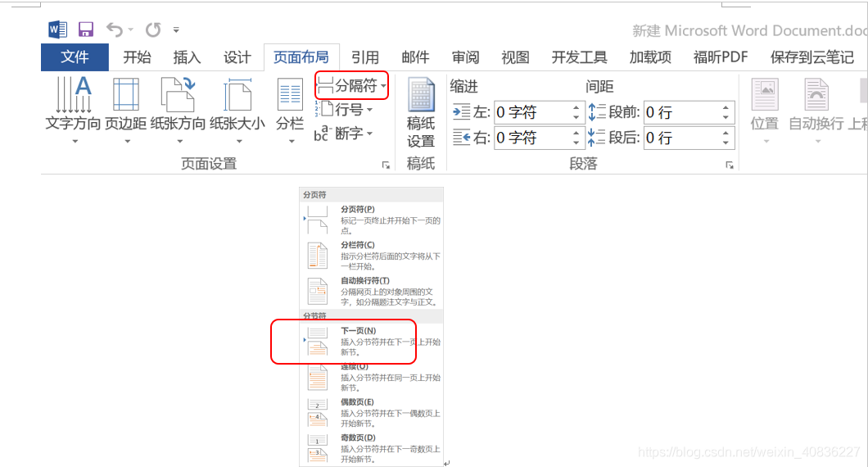Choose 下一页(N) next page section break

372,342
